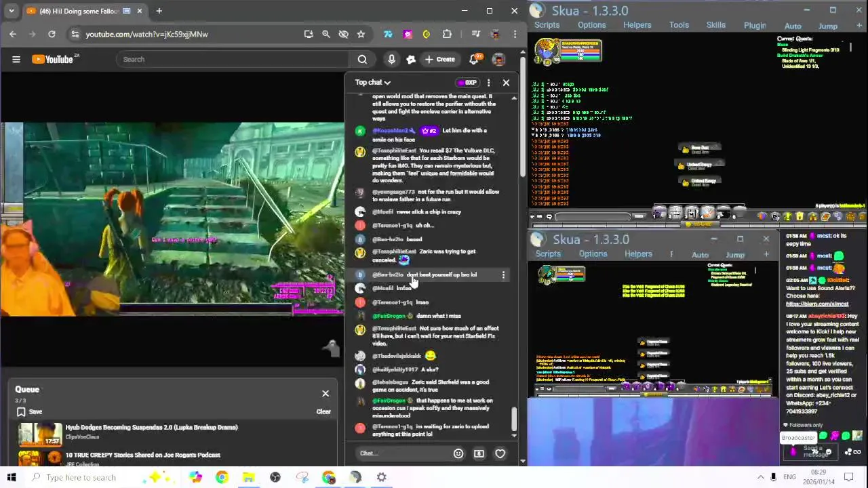Open Chrome tab search dropdown arrow
The image size is (868, 488).
click(12, 11)
